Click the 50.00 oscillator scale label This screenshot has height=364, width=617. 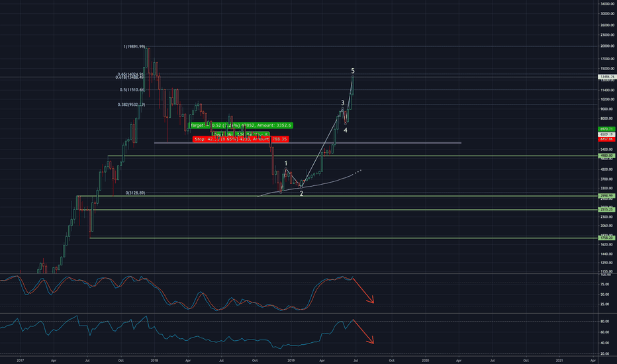[604, 295]
